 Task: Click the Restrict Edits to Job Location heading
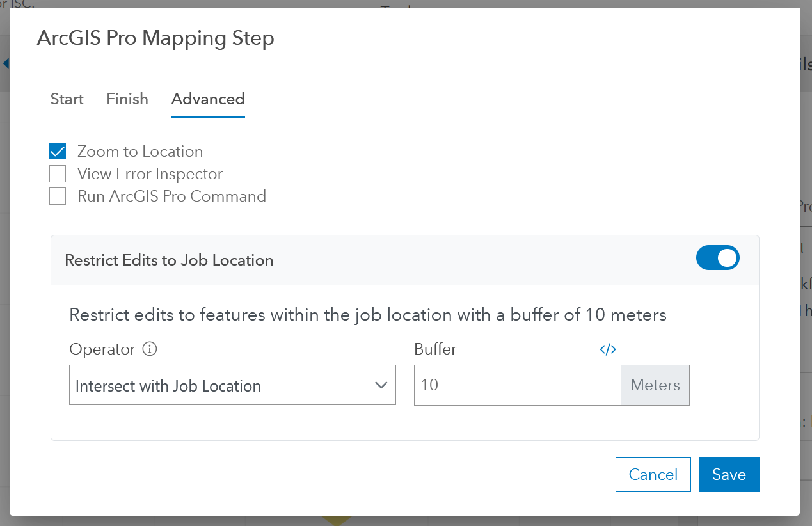click(x=169, y=260)
